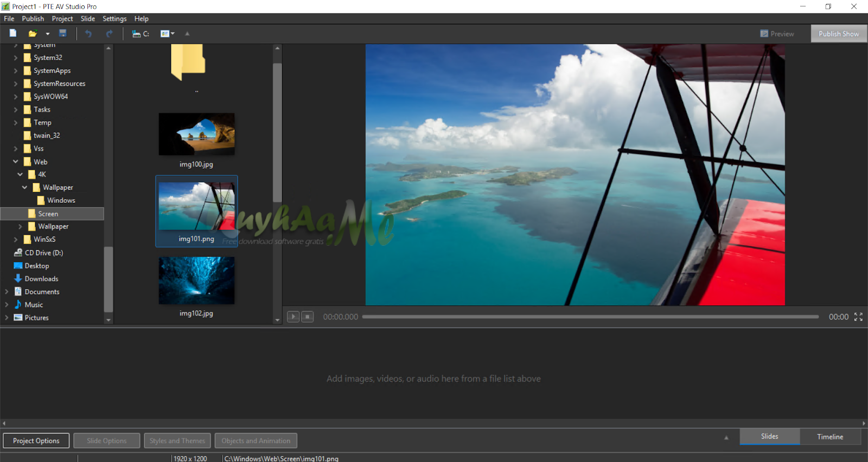
Task: Click the file list vertical scrollbar
Action: point(277,133)
